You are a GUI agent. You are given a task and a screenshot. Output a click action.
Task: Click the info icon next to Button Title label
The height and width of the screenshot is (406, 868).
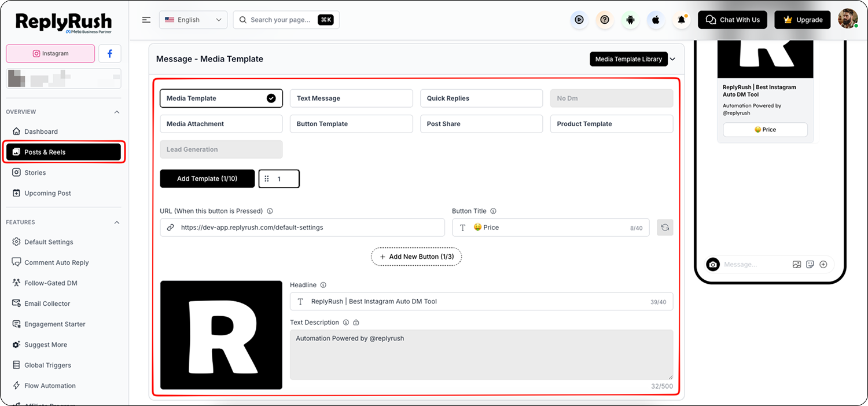pos(493,211)
